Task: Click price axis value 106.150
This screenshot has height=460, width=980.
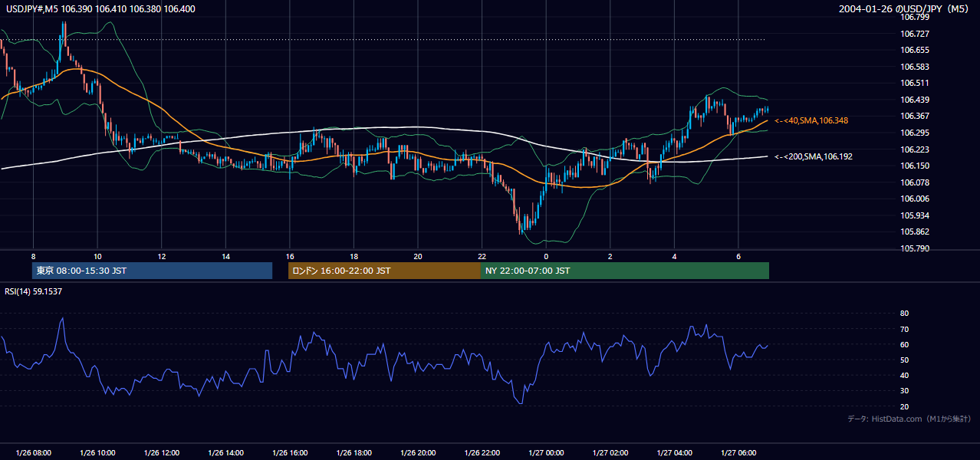Action: pyautogui.click(x=914, y=166)
